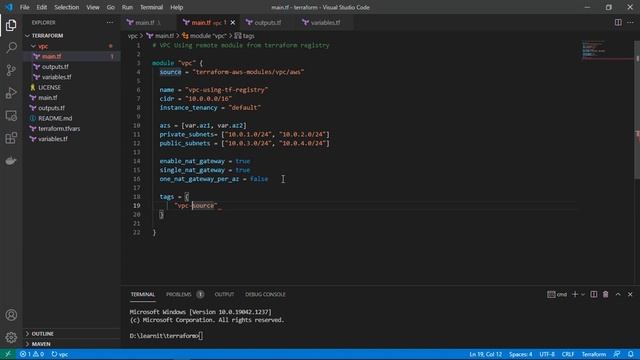The width and height of the screenshot is (640, 360).
Task: Open the Edit menu
Action: pyautogui.click(x=42, y=7)
